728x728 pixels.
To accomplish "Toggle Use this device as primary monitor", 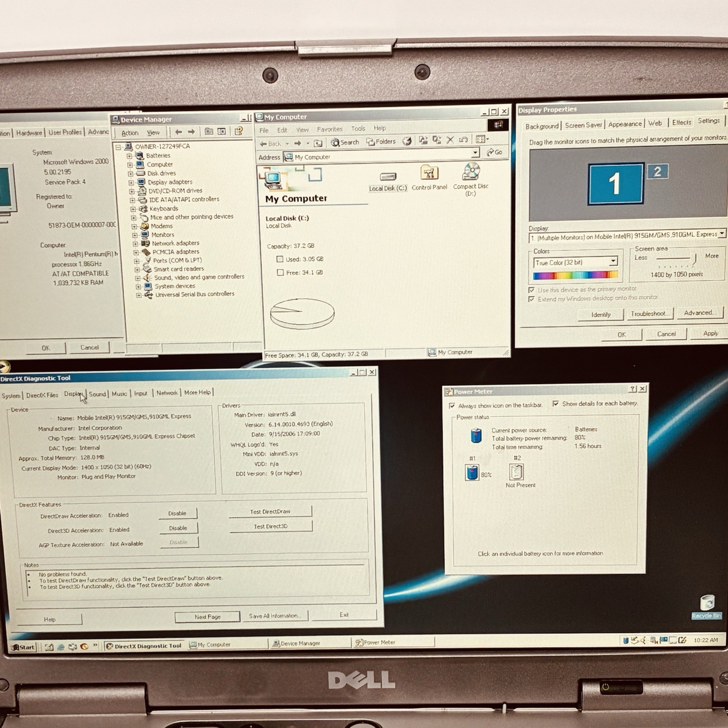I will [531, 290].
